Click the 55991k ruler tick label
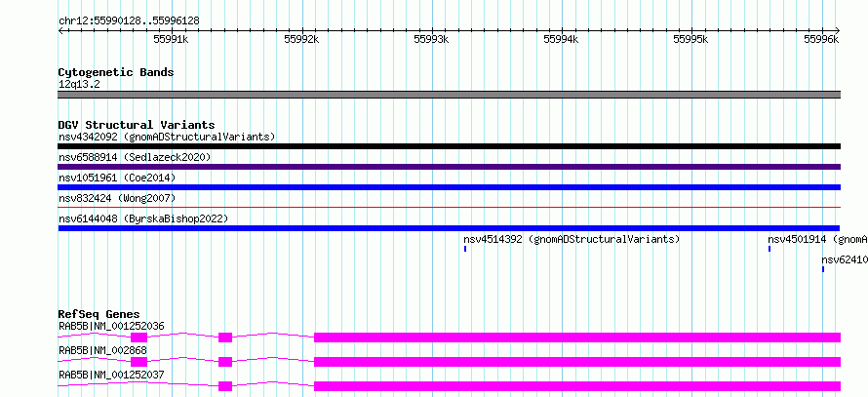This screenshot has height=397, width=868. (171, 39)
